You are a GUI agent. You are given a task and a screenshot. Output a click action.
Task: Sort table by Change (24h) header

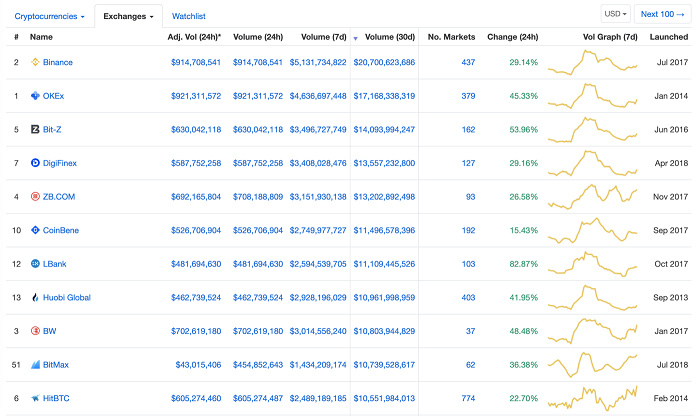tap(512, 37)
